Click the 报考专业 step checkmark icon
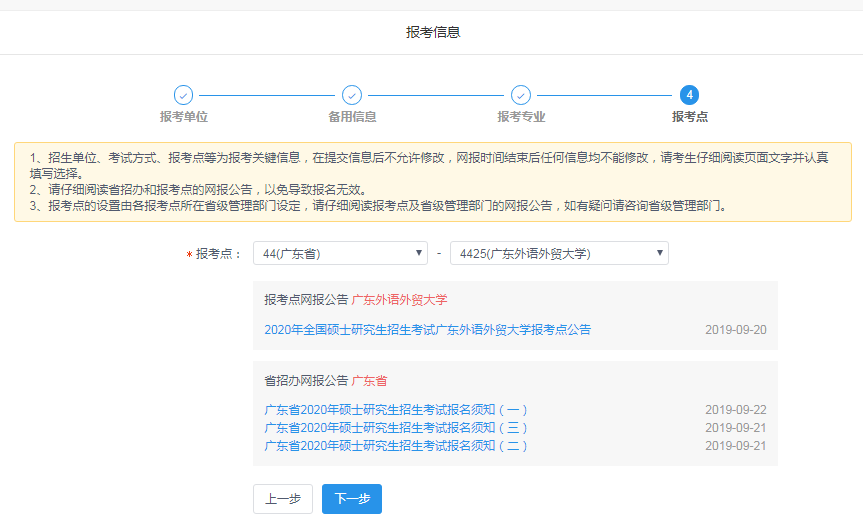Viewport: 863px width, 530px height. 521,95
